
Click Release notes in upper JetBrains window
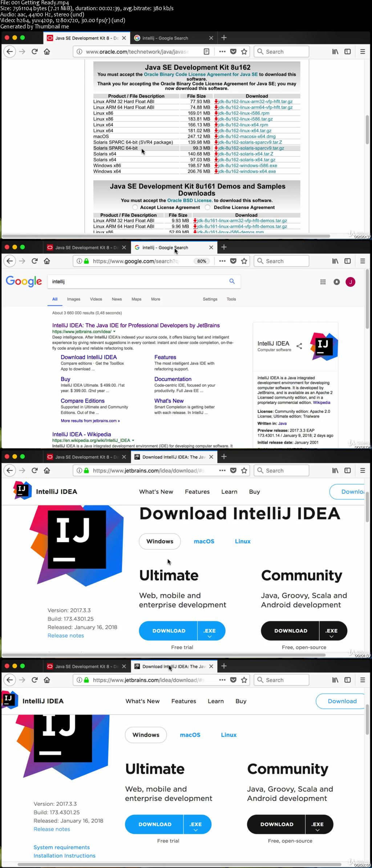click(66, 635)
